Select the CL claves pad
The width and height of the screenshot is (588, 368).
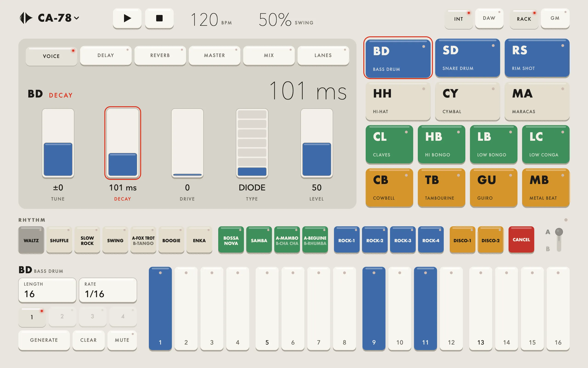(x=389, y=144)
